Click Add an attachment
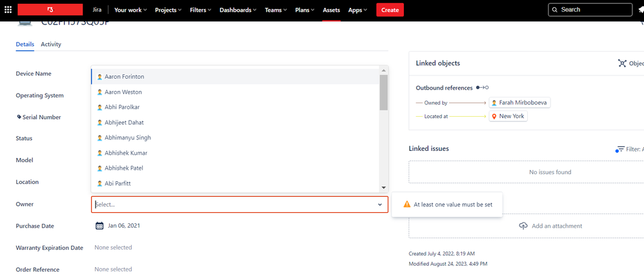This screenshot has height=278, width=644. pos(556,226)
